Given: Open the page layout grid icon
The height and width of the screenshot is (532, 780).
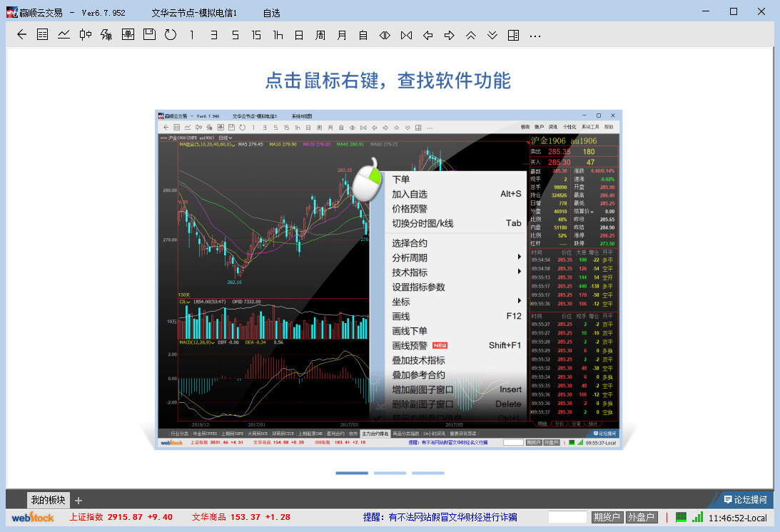Looking at the screenshot, I should click(x=513, y=35).
